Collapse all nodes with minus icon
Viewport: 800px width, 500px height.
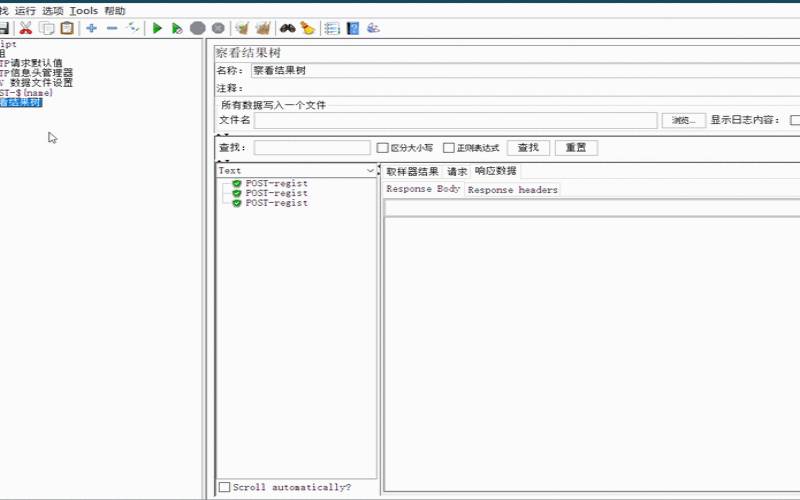pos(112,28)
